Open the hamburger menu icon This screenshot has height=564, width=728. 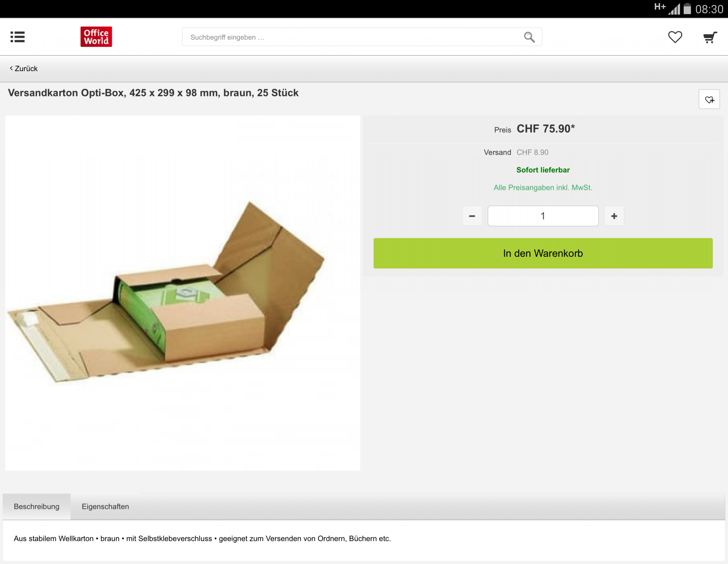[x=17, y=37]
